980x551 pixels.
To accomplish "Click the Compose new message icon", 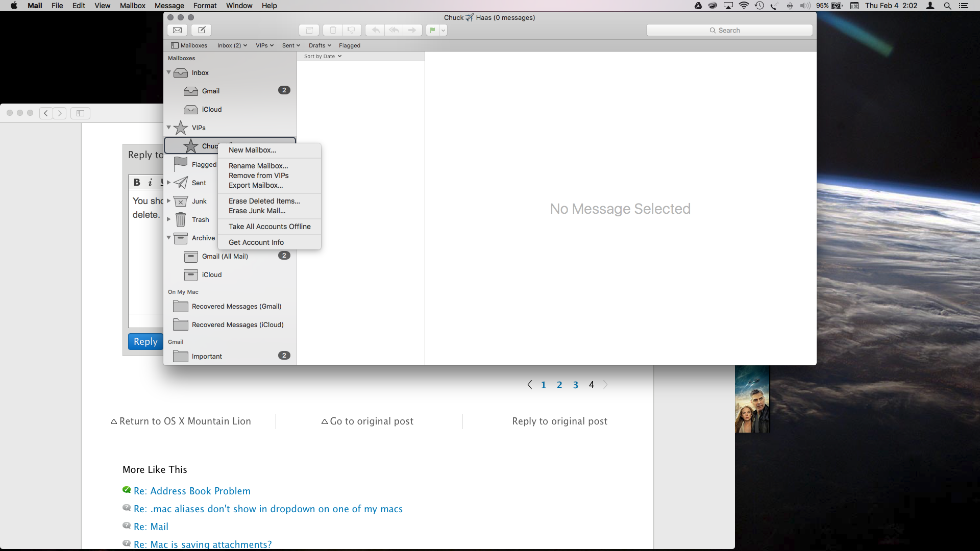I will point(202,30).
